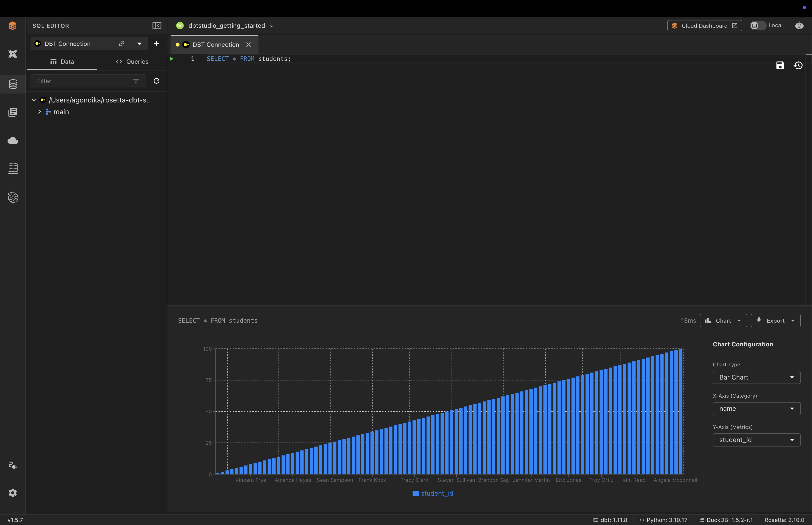Viewport: 812px width, 525px height.
Task: Open the cloud sidebar icon
Action: coord(13,141)
